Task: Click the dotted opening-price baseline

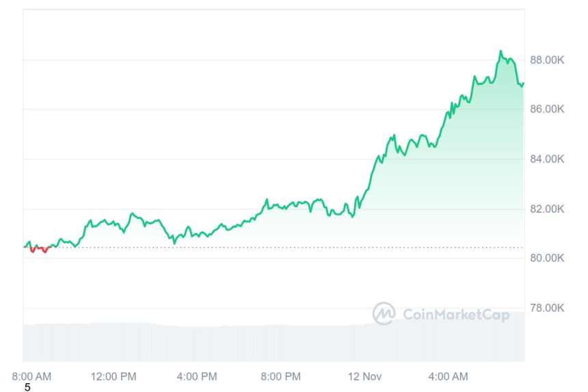Action: tap(273, 247)
